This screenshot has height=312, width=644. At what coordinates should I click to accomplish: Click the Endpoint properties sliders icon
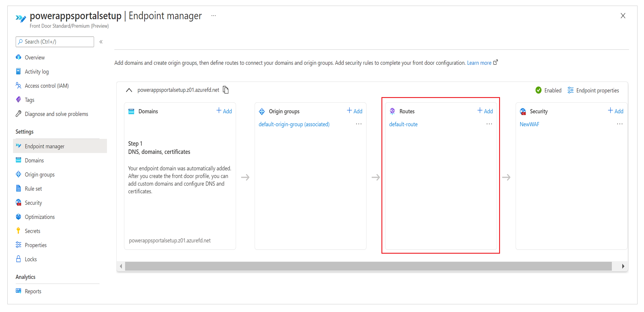(570, 90)
